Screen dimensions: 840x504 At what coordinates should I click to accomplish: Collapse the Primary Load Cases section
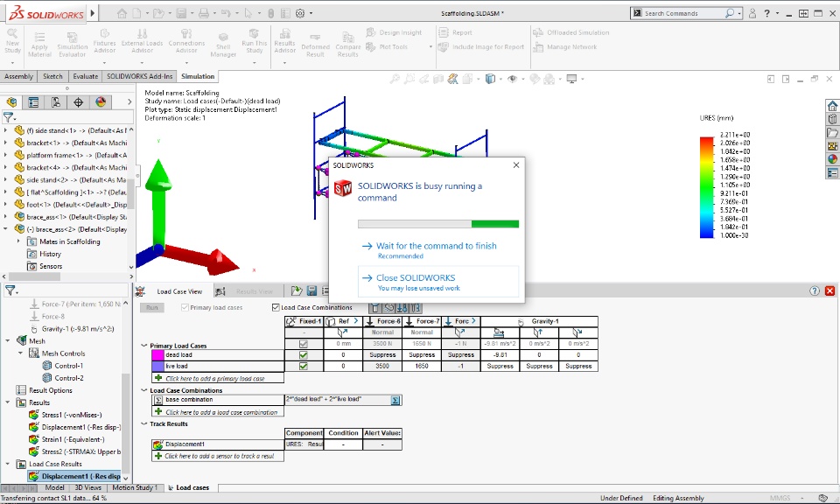143,346
